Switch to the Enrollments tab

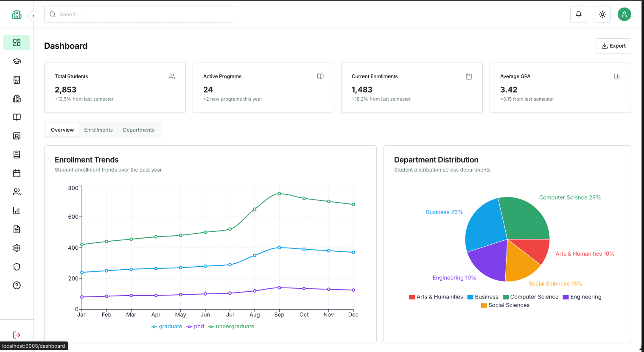point(98,130)
